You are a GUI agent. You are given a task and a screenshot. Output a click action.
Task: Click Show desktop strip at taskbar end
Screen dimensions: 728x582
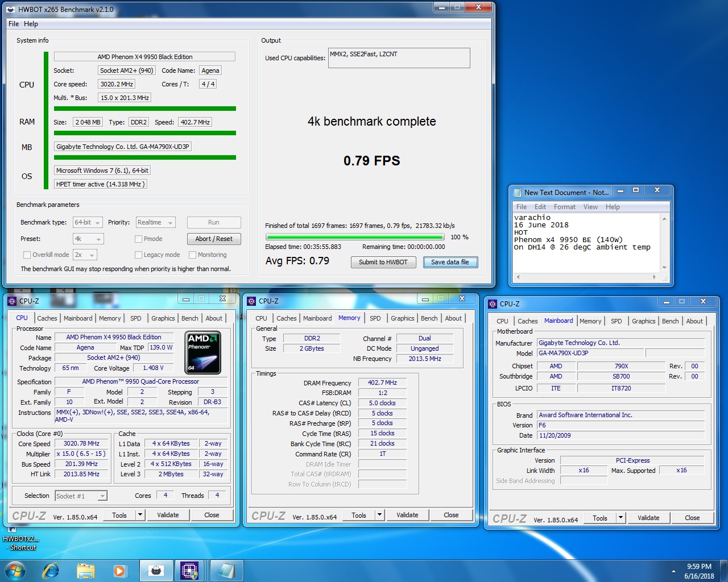tap(723, 571)
